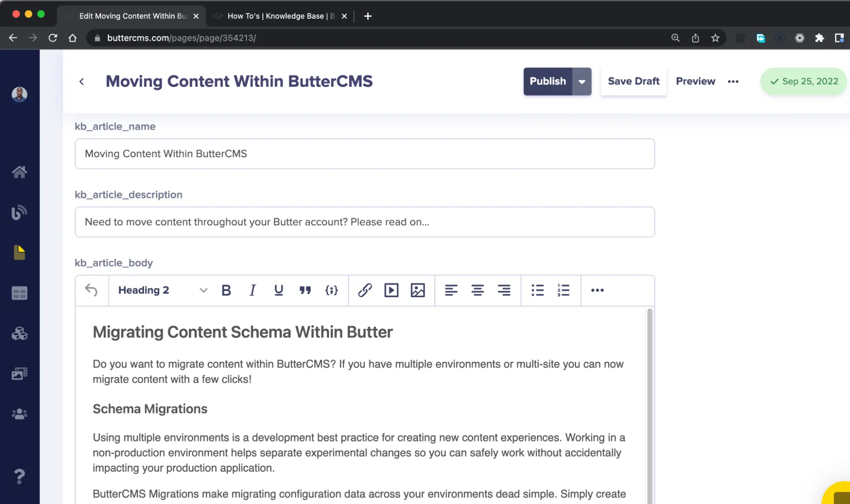Reload the browser page
Image resolution: width=850 pixels, height=504 pixels.
(53, 38)
